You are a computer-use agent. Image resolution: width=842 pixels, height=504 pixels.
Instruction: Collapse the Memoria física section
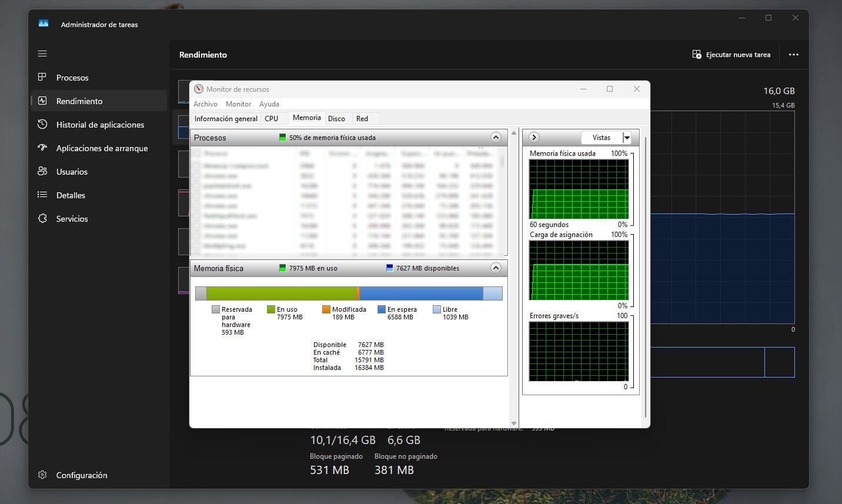coord(496,268)
